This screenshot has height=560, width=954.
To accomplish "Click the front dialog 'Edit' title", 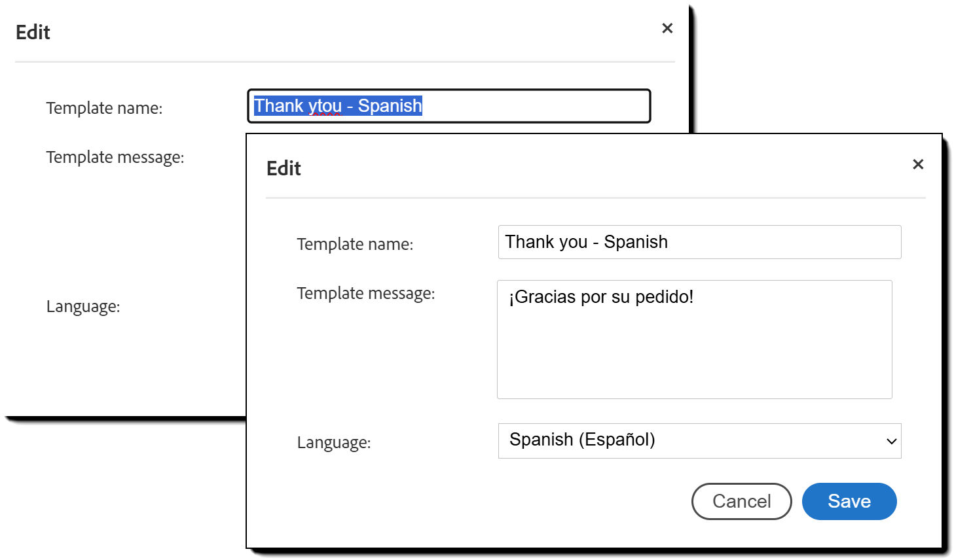I will 284,168.
